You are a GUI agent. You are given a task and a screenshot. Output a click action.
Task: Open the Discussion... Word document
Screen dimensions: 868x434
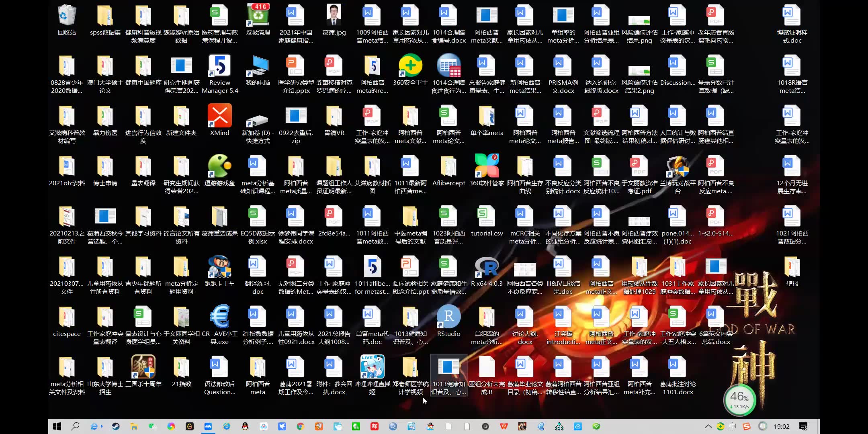[678, 70]
